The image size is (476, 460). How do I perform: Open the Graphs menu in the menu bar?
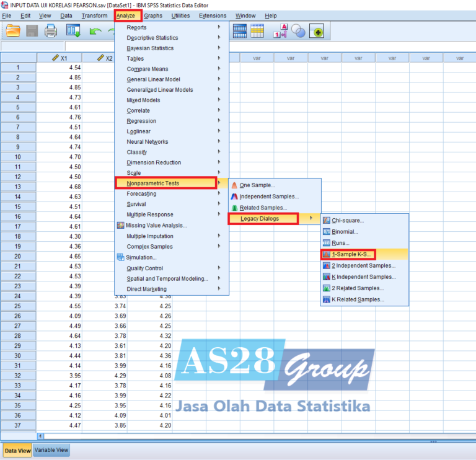pos(153,15)
